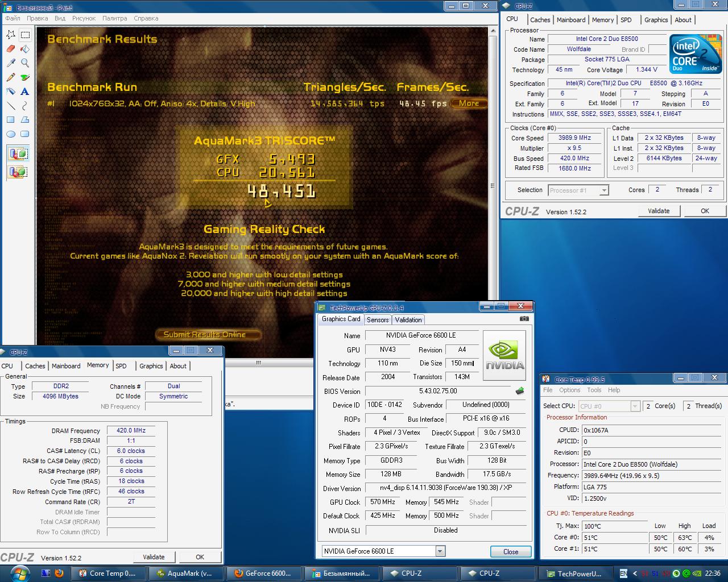Switch to the TechPowerUp taskbar button
Screen dimensions: 728x582
point(575,573)
